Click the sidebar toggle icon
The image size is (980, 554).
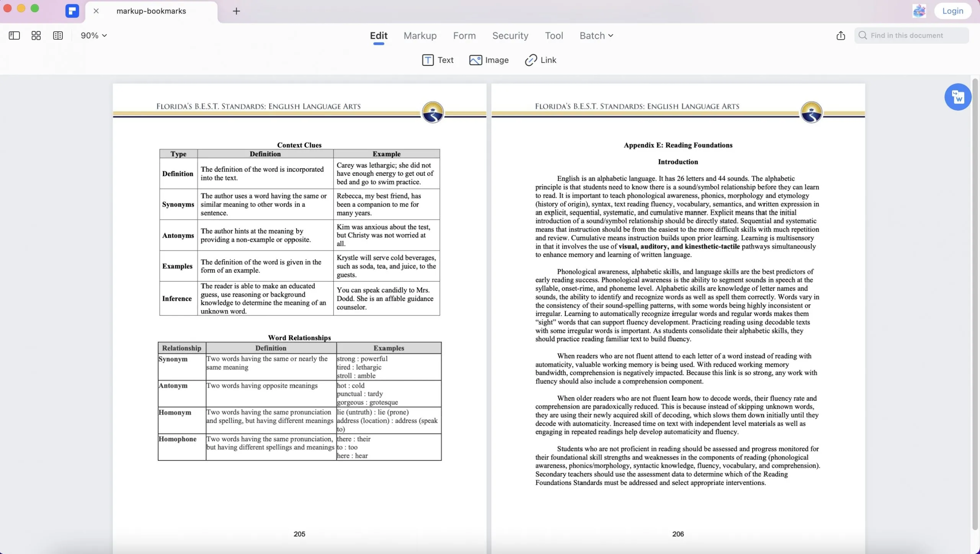pyautogui.click(x=13, y=35)
